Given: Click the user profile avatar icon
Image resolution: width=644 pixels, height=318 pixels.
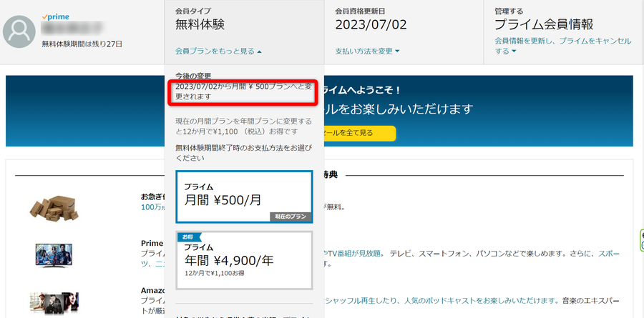Looking at the screenshot, I should (19, 31).
